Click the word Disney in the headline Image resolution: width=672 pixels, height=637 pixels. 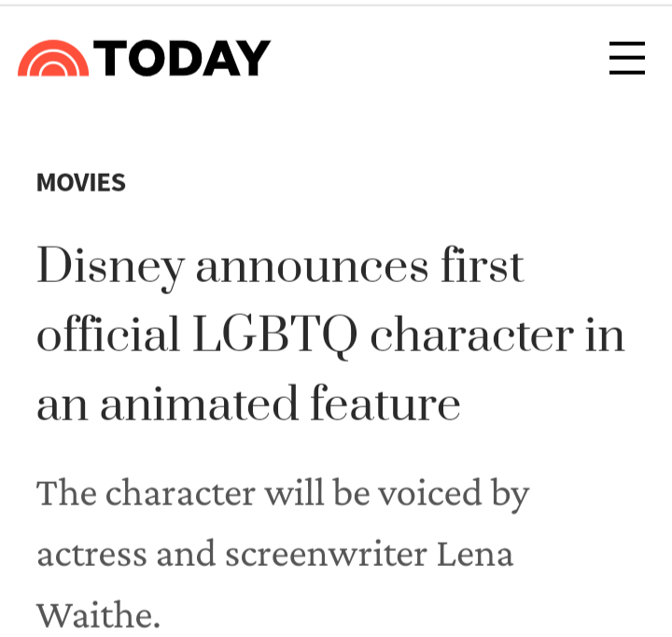(x=110, y=267)
